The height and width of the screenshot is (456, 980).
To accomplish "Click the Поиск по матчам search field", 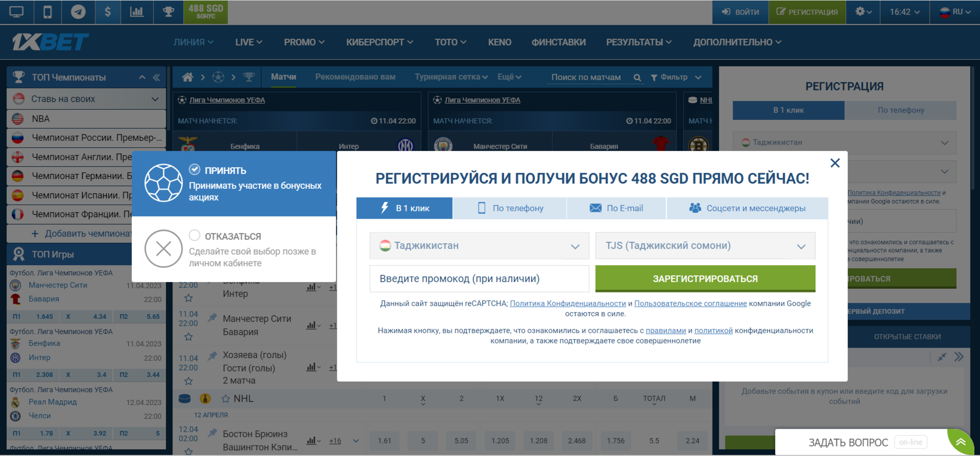I will click(x=586, y=77).
